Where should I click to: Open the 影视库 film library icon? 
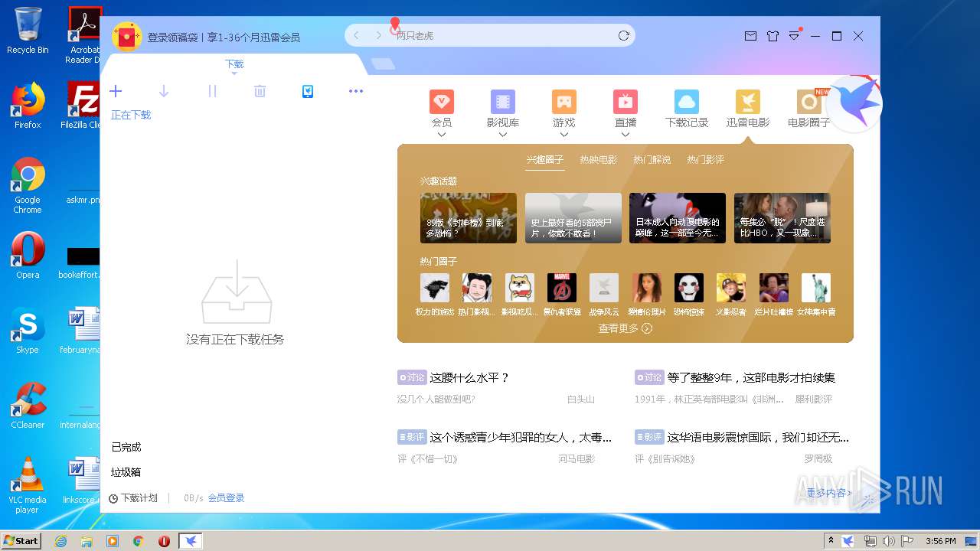[502, 102]
